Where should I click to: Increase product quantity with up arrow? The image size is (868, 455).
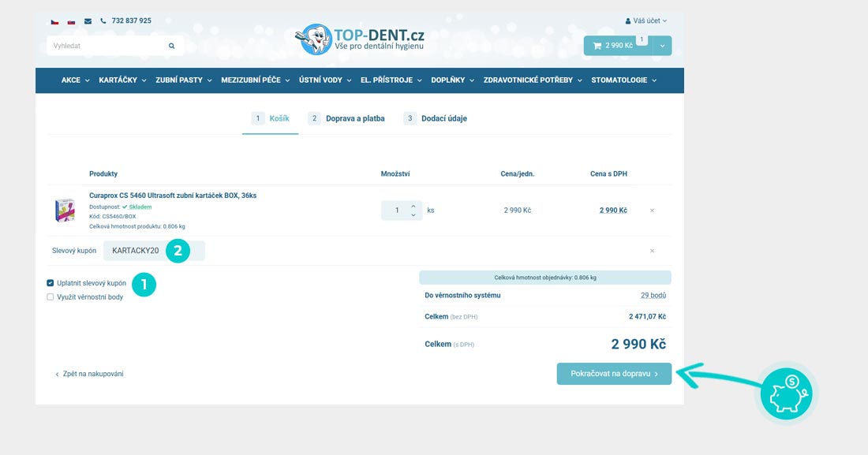[x=413, y=206]
